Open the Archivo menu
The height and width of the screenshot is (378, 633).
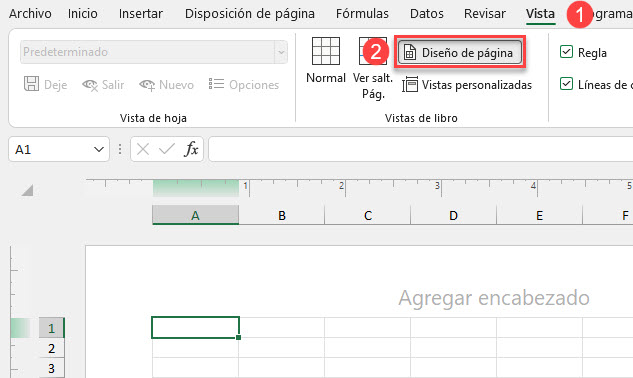30,14
